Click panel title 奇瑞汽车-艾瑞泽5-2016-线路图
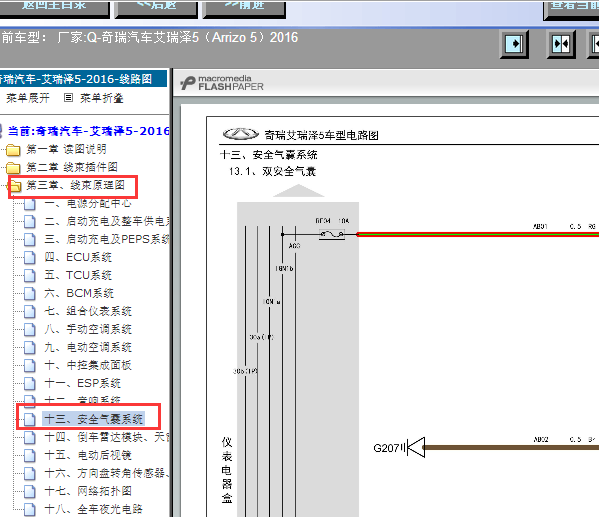This screenshot has width=599, height=517. click(x=76, y=79)
